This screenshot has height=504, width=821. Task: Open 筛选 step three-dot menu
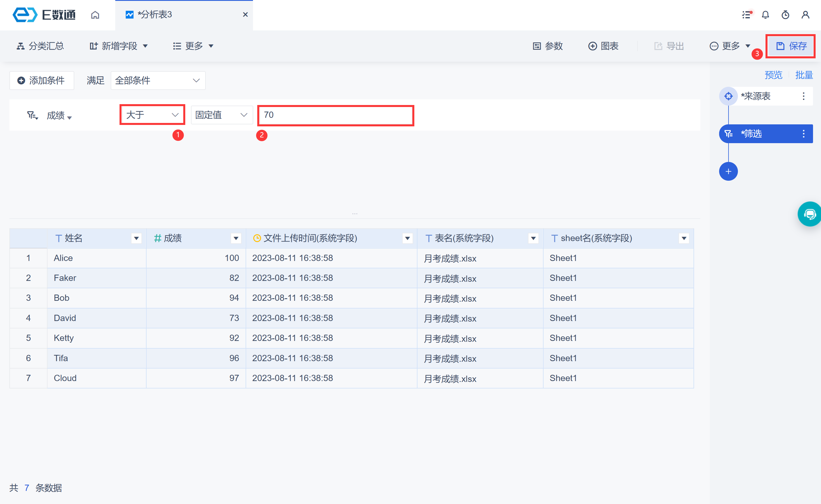coord(803,134)
